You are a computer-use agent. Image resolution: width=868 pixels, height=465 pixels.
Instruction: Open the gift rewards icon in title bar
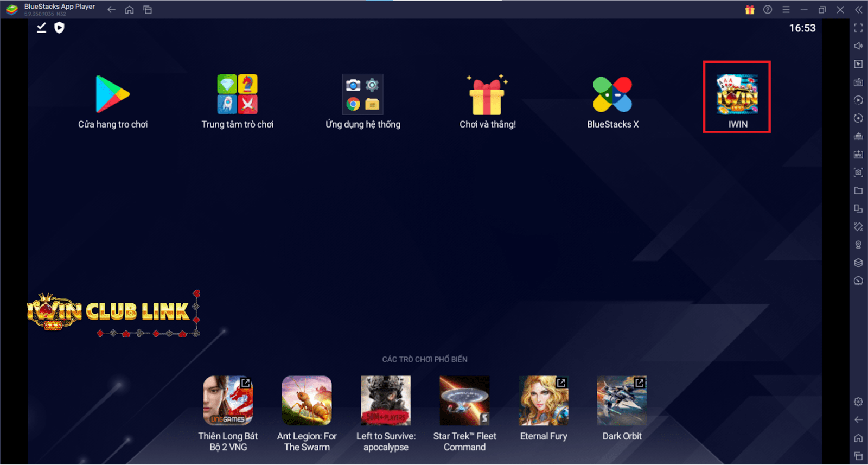750,10
